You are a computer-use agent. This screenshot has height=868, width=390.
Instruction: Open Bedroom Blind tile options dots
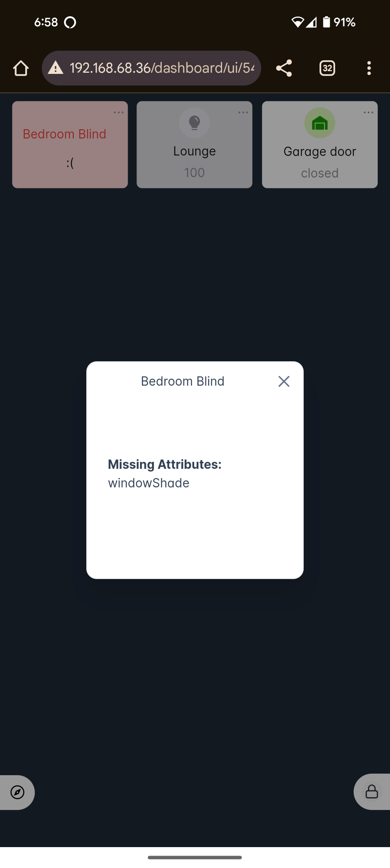point(119,113)
